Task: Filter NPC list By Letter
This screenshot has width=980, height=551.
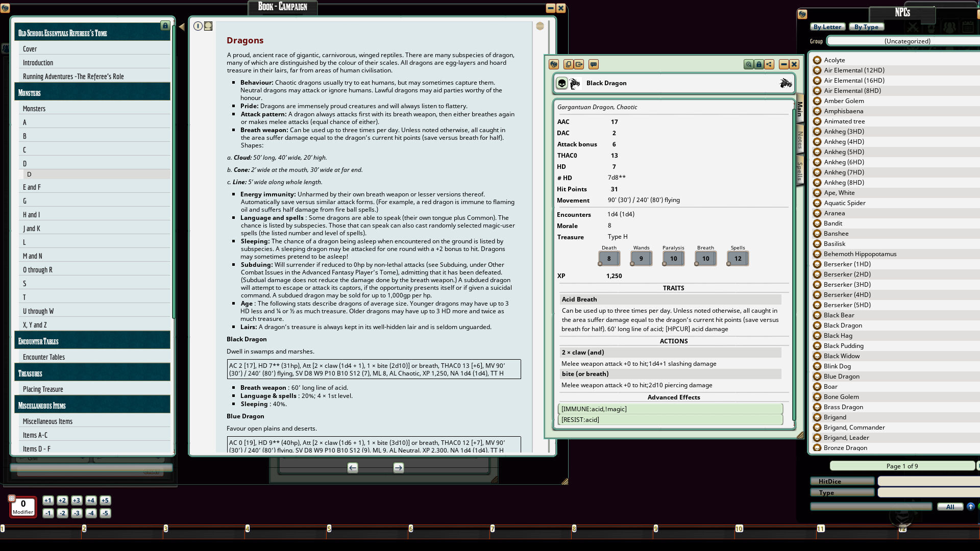Action: tap(827, 27)
